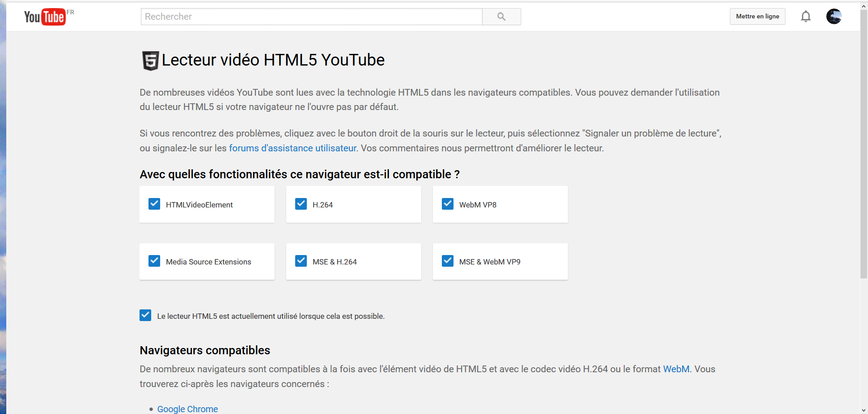Screen dimensions: 868x414
Task: Click the scrollbar down arrow
Action: (x=864, y=410)
